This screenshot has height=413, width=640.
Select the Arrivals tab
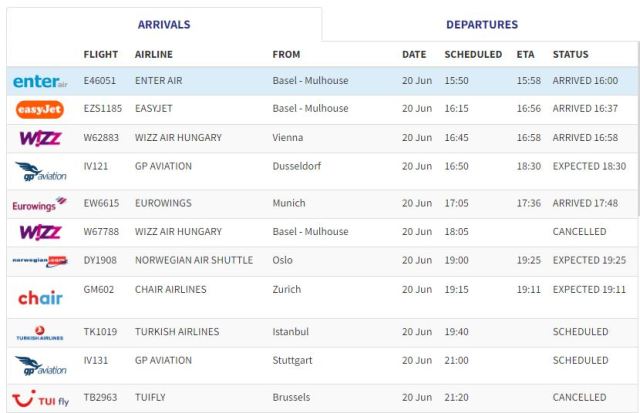[x=164, y=24]
